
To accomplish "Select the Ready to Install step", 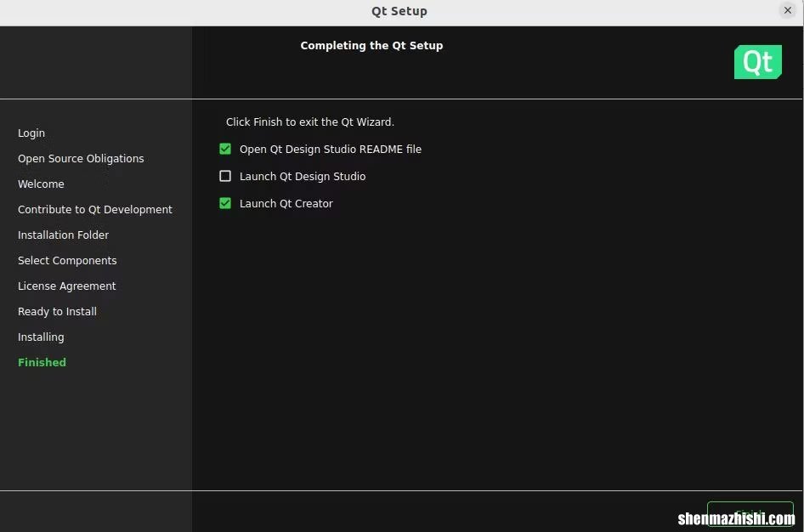I will (58, 311).
